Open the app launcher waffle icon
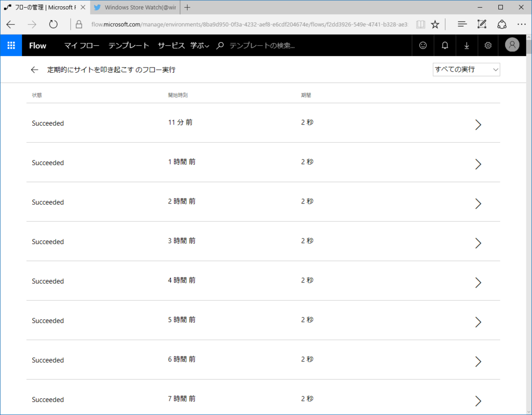The image size is (532, 415). (x=11, y=45)
